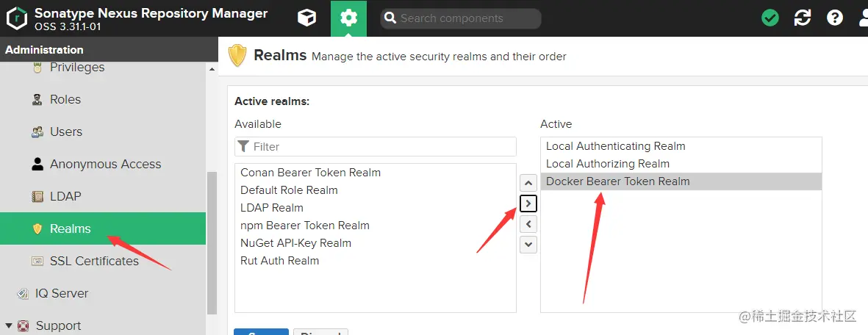This screenshot has height=335, width=868.
Task: Focus the Available realms Filter field
Action: click(376, 147)
